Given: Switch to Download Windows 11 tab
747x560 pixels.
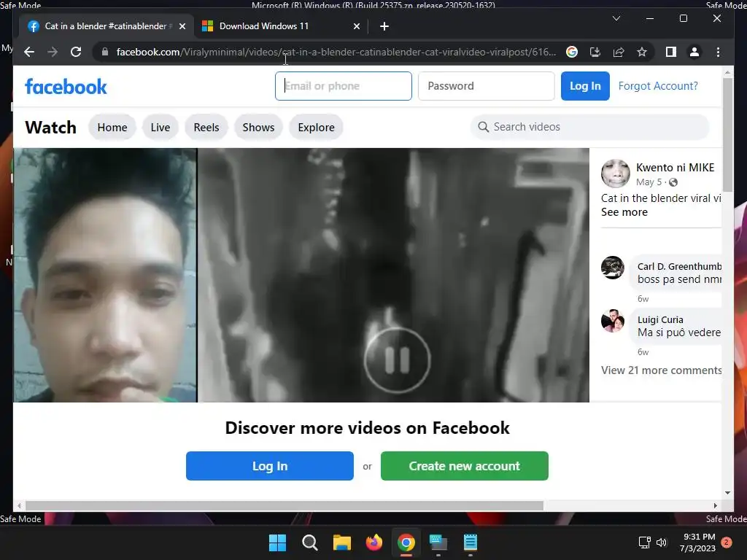Looking at the screenshot, I should coord(281,26).
